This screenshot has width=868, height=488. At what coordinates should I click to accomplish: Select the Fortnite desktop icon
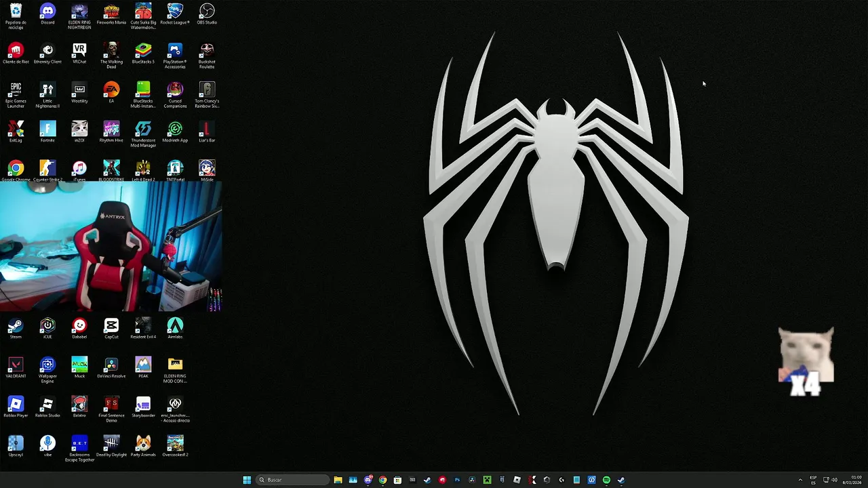pyautogui.click(x=47, y=132)
